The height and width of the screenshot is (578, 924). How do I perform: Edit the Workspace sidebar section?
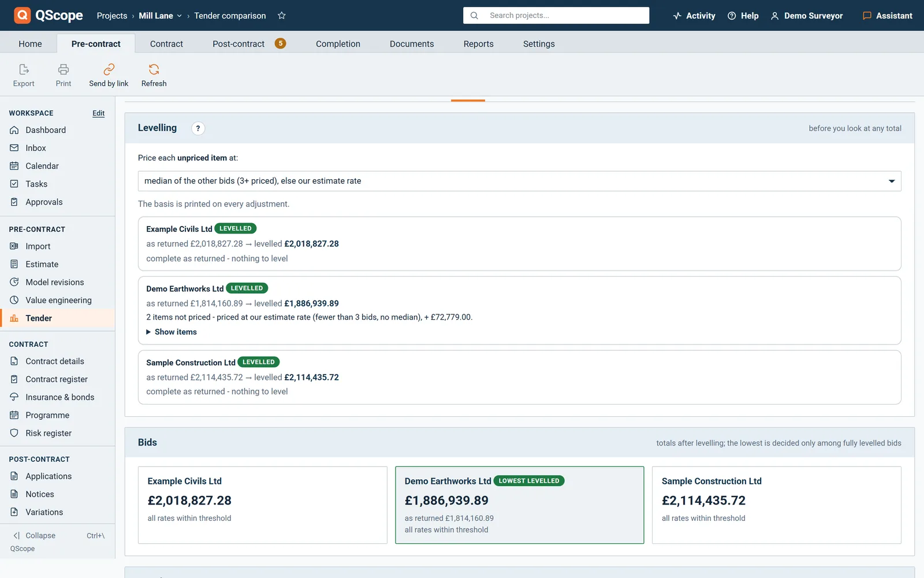99,113
